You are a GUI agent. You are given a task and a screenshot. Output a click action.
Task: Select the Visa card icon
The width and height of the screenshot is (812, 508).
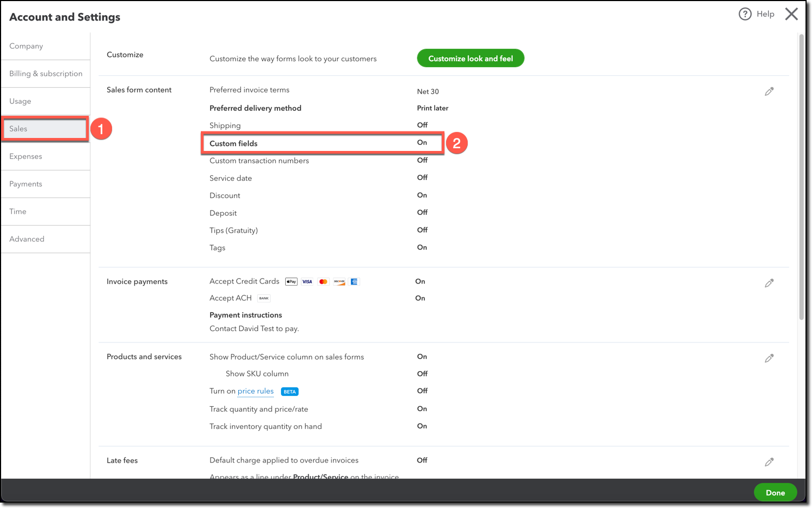(307, 281)
